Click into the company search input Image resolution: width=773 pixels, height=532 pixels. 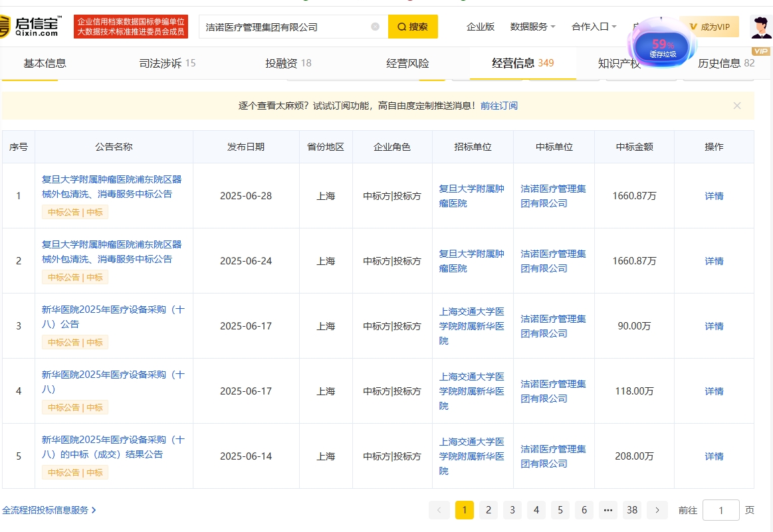pos(286,27)
